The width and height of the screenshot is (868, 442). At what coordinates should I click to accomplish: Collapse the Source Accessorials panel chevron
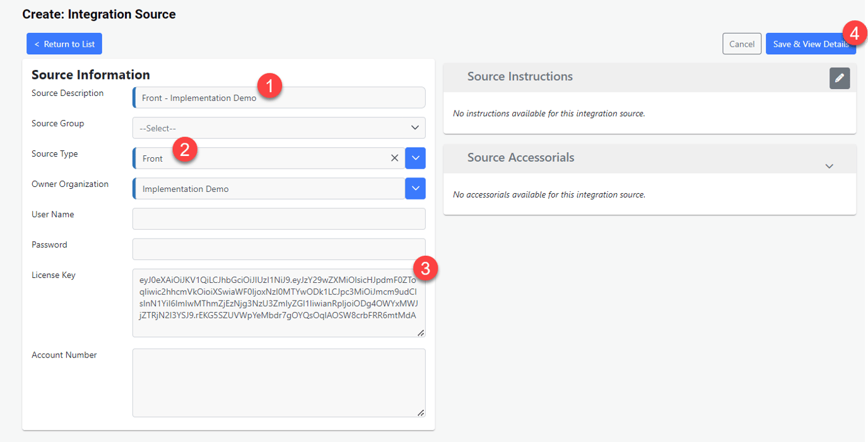(x=830, y=166)
